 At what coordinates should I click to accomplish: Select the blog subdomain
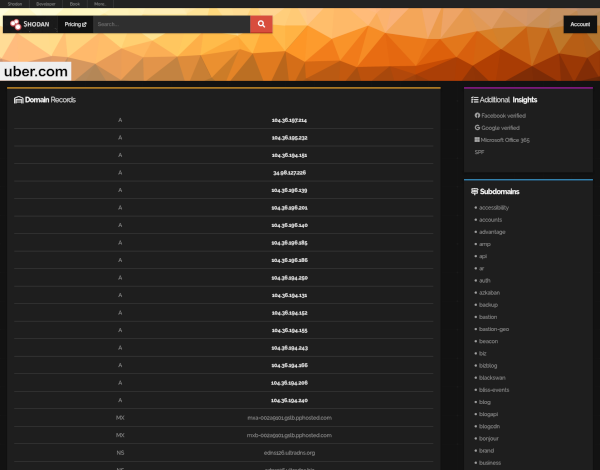(x=484, y=402)
